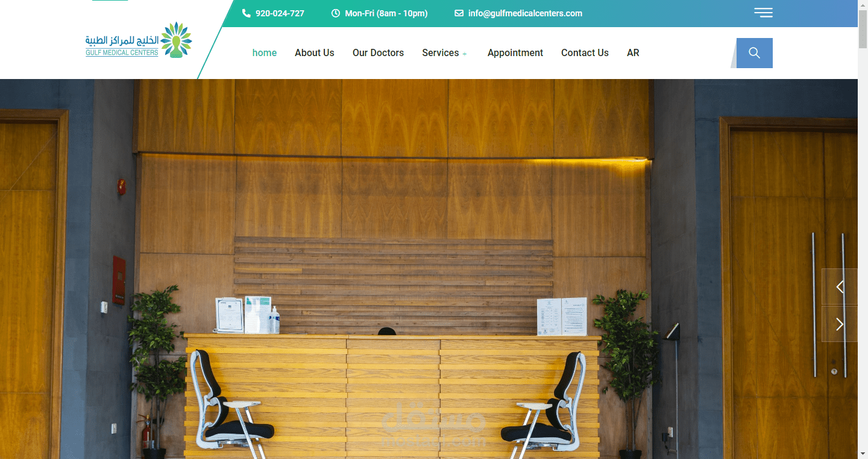Go to previous slide with left arrow

coord(840,287)
